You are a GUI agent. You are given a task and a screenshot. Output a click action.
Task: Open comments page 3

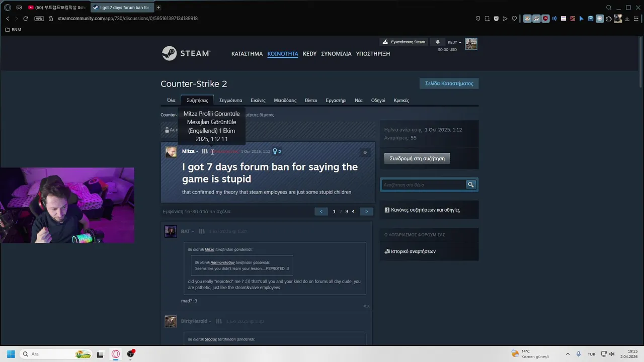tap(347, 212)
